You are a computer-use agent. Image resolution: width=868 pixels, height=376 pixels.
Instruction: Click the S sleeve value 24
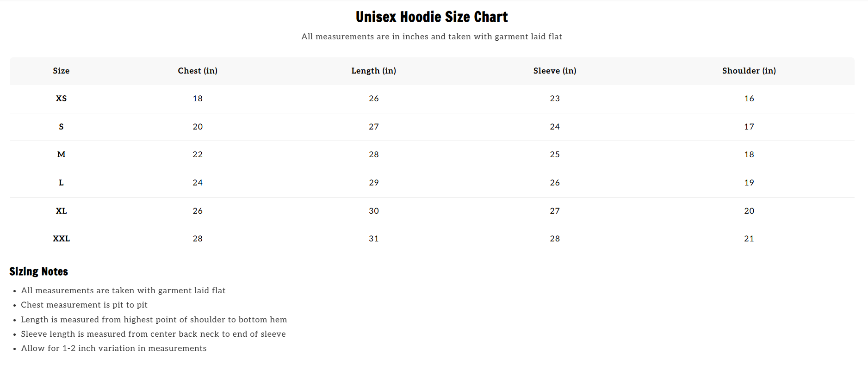554,127
